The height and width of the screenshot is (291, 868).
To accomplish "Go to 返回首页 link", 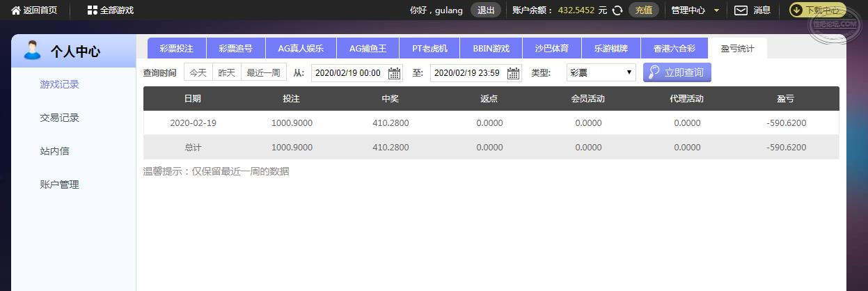I will click(40, 10).
